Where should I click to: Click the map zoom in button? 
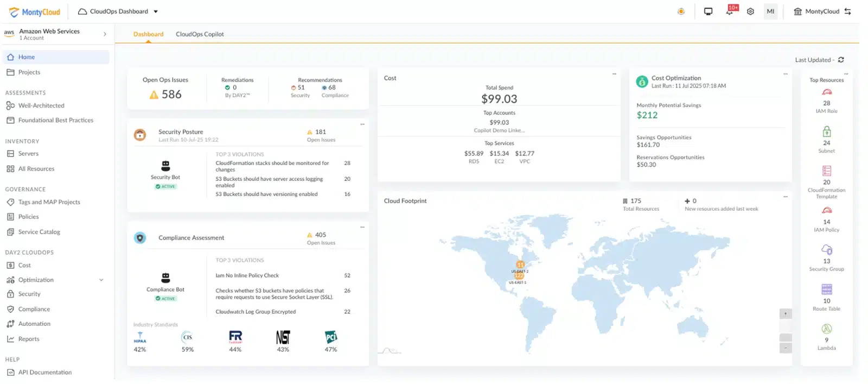tap(786, 314)
